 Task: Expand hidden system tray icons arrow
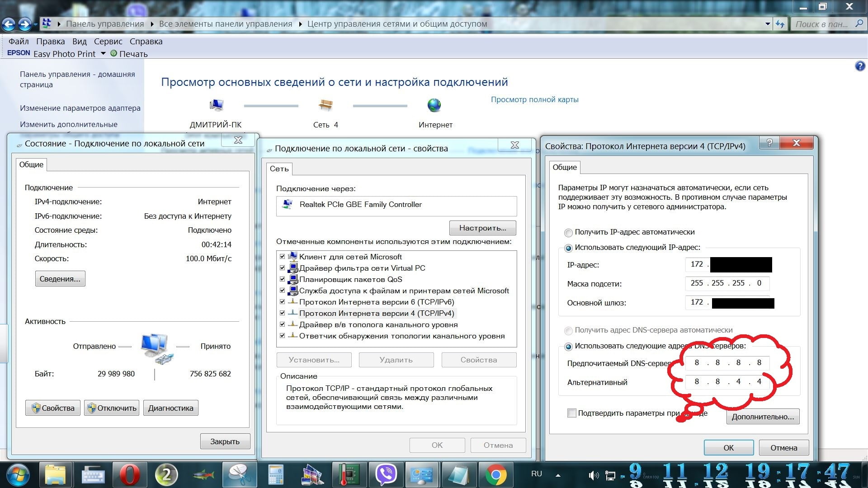[558, 475]
